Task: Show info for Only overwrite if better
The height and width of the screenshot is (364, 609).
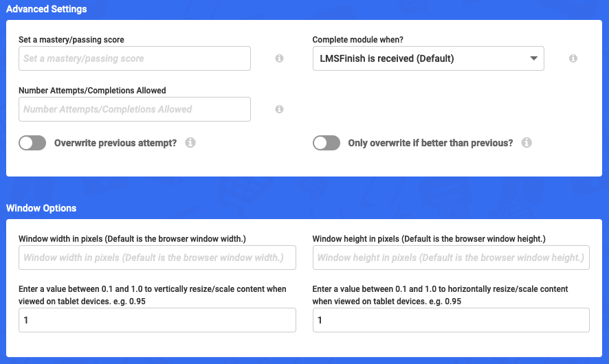Action: tap(527, 143)
